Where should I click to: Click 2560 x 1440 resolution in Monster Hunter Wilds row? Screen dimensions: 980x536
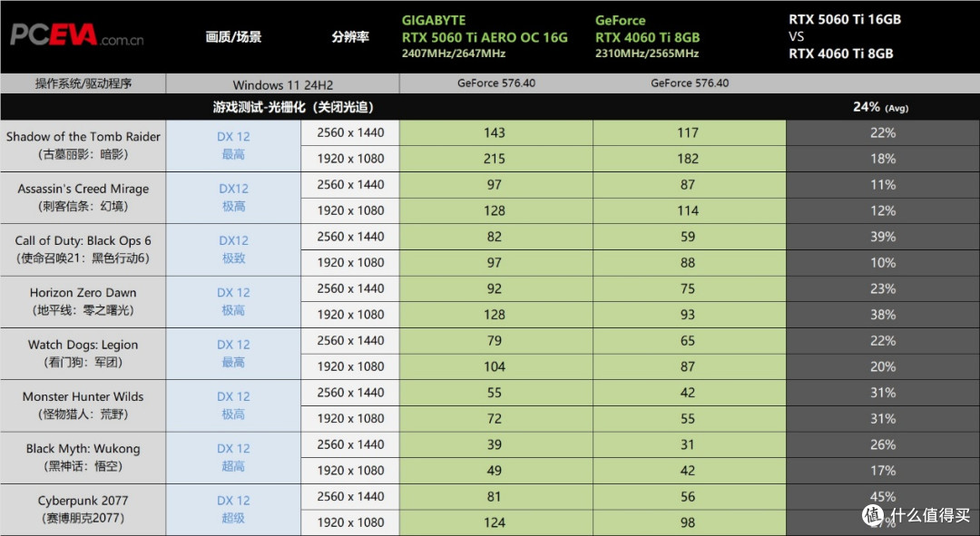pos(350,393)
